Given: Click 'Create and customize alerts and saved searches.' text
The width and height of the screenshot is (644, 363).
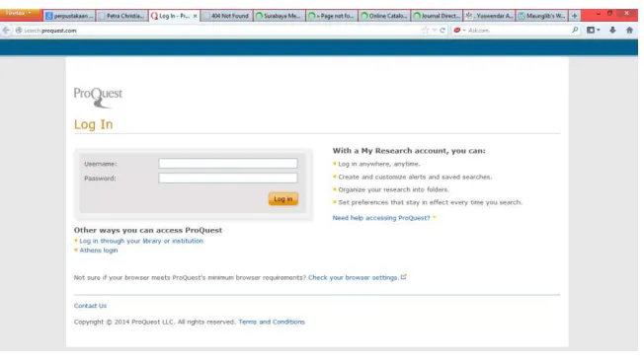Looking at the screenshot, I should (415, 177).
